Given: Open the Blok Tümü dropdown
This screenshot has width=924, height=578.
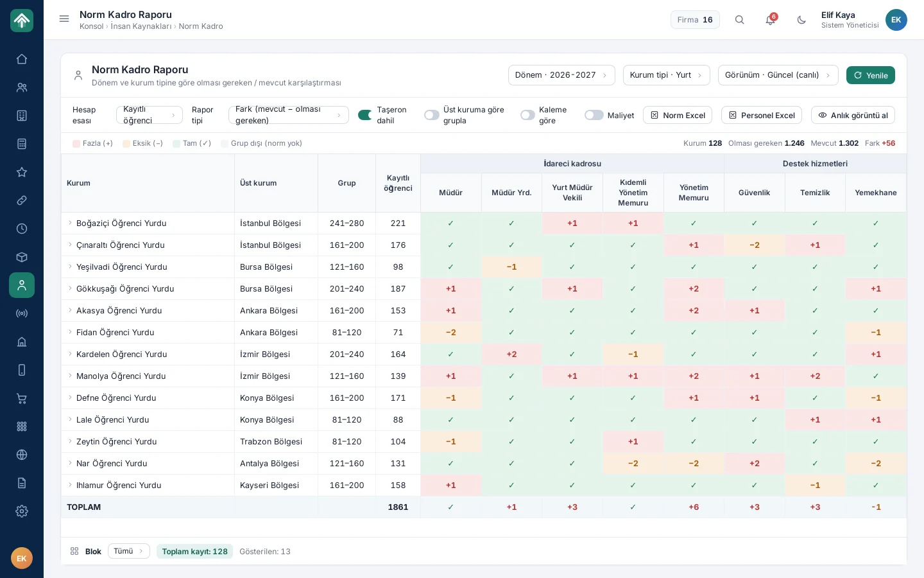Looking at the screenshot, I should point(129,551).
